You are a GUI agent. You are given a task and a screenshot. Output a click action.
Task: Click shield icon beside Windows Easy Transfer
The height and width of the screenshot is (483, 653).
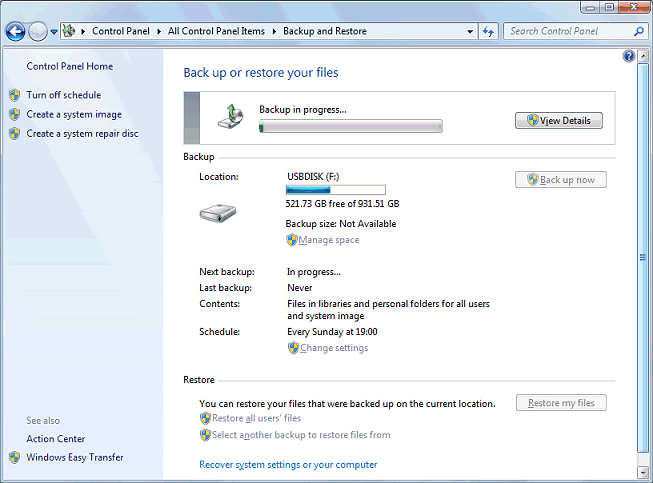tap(15, 457)
